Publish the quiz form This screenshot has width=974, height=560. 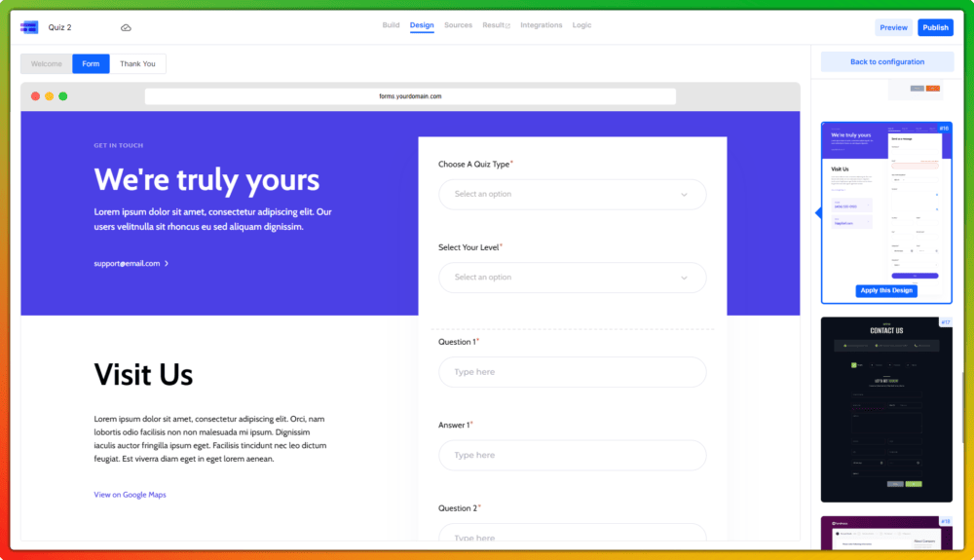coord(935,27)
